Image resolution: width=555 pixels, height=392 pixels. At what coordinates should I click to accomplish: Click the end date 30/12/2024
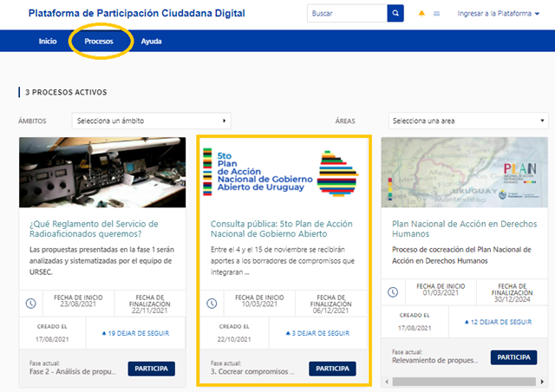coord(513,299)
